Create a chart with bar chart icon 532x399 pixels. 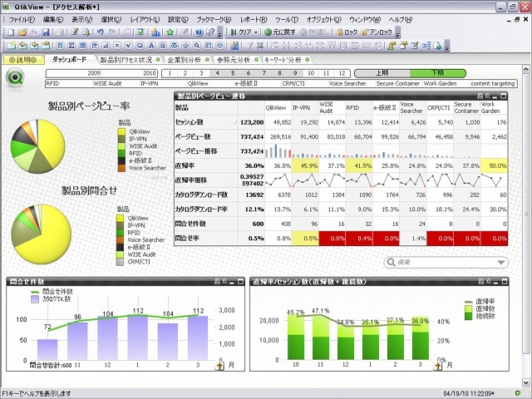(106, 46)
